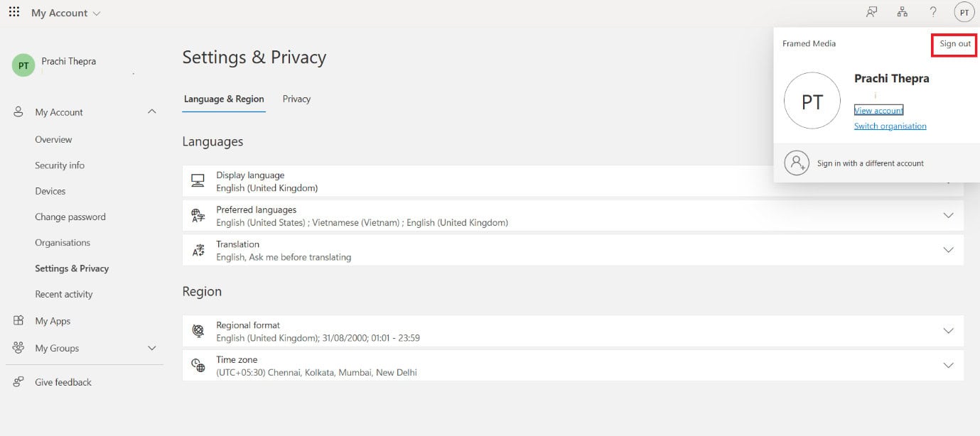Click the feedback person icon in header

tap(871, 12)
